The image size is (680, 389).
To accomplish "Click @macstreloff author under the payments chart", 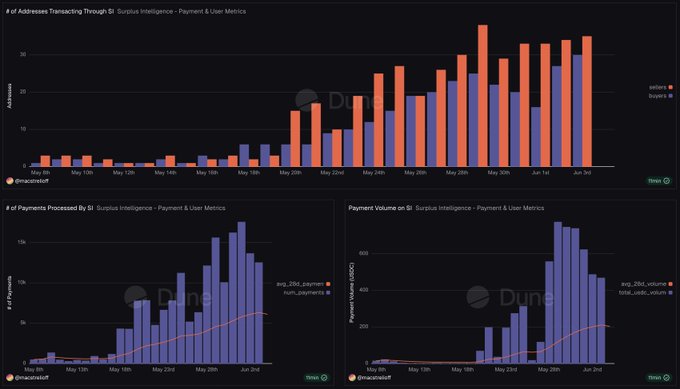I will pos(32,378).
